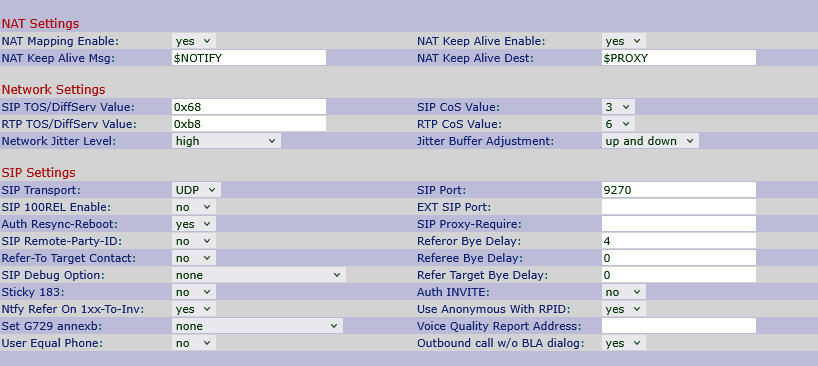Image resolution: width=818 pixels, height=366 pixels.
Task: Click the NAT Keep Alive Dest field
Action: point(679,58)
